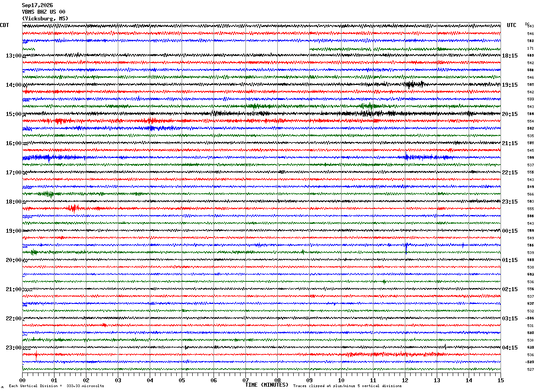536x392 pixels.
Task: Click the vertical division microvolts note
Action: [56, 386]
